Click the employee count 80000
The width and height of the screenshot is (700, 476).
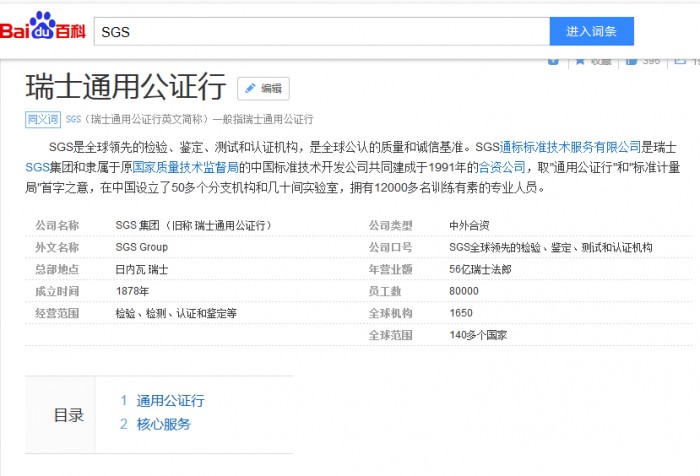464,291
